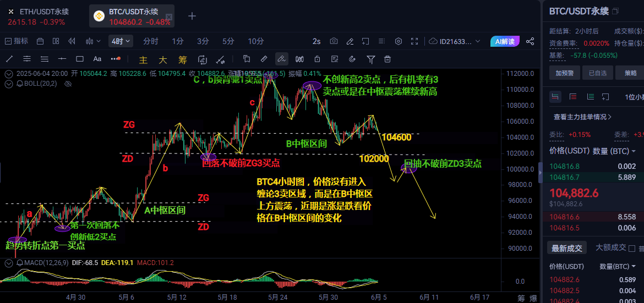Add a new chart tab with plus
Viewport: 644px width, 303px height.
pos(192,16)
